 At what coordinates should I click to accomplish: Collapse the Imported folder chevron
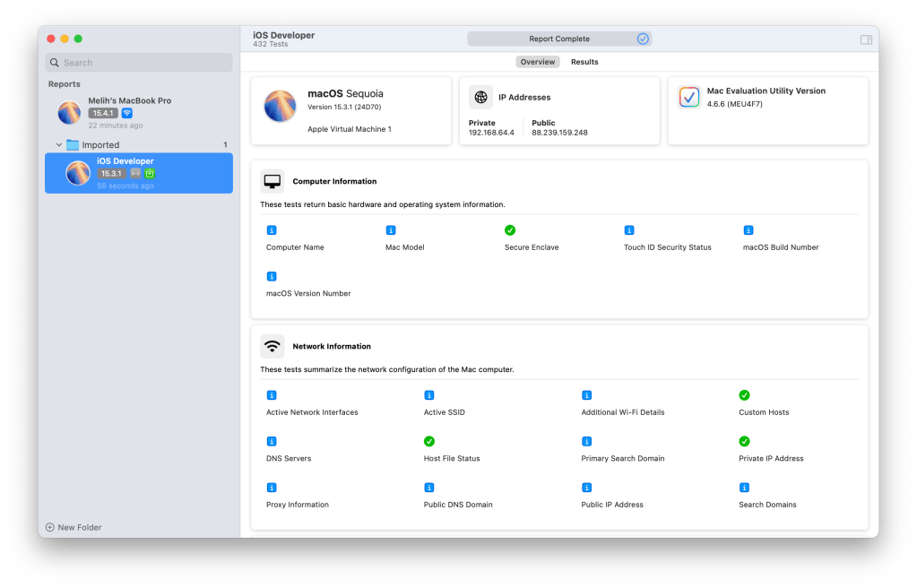[59, 145]
